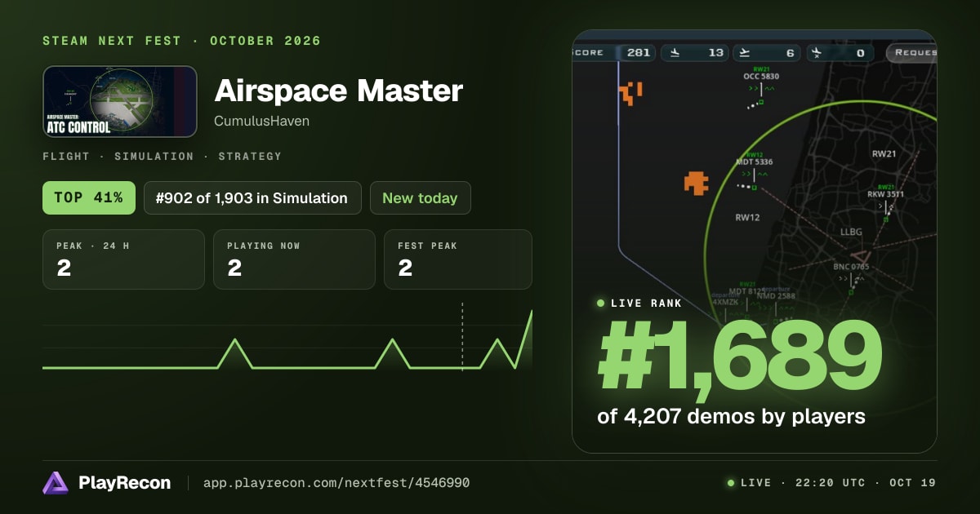Click the scattered orange storm cells
The height and width of the screenshot is (514, 980).
pos(630,93)
